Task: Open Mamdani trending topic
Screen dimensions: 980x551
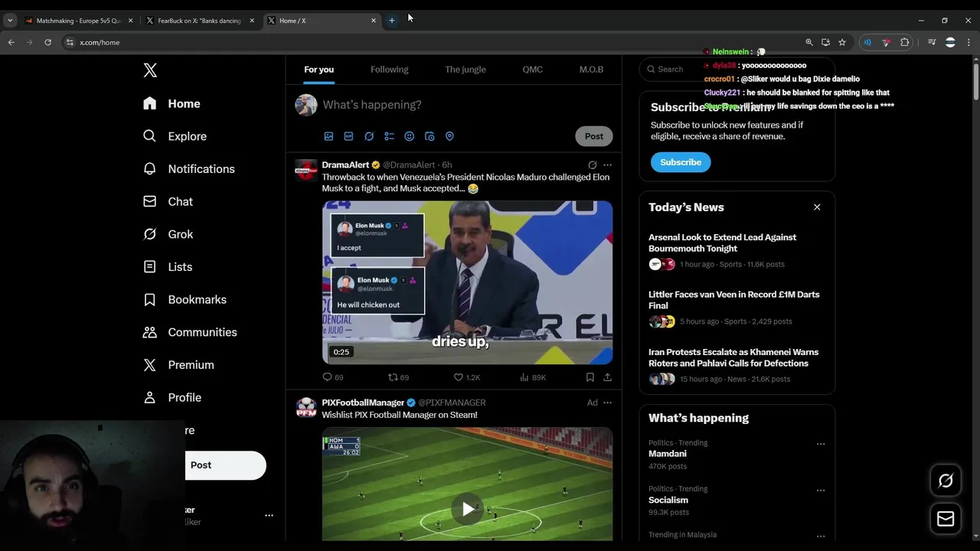Action: click(668, 454)
